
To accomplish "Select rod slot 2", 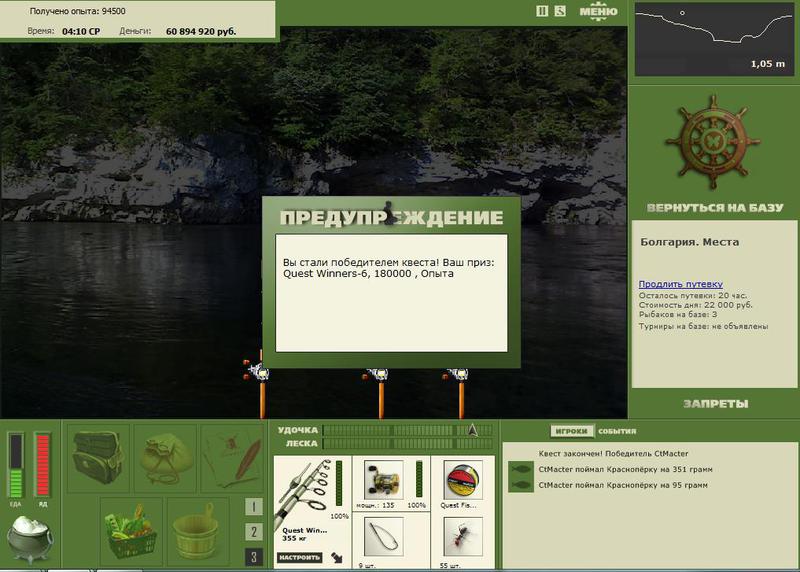I will click(254, 532).
